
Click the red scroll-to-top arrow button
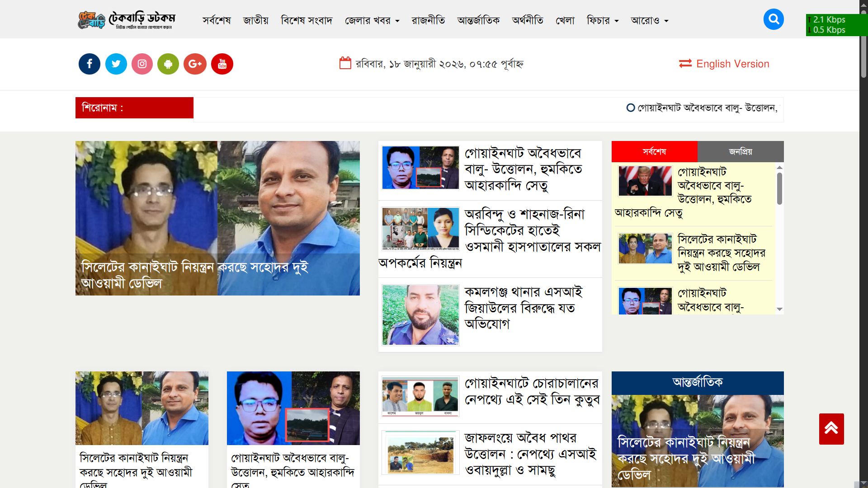(831, 428)
